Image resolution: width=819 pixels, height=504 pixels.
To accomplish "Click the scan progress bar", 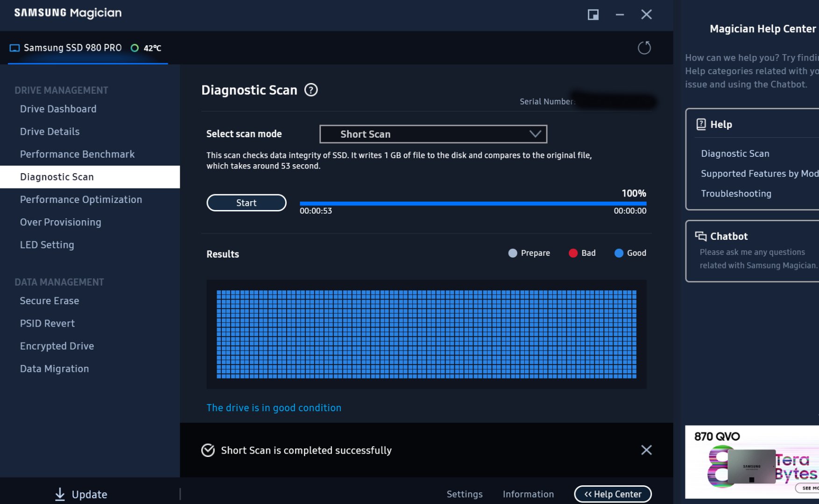I will point(473,203).
